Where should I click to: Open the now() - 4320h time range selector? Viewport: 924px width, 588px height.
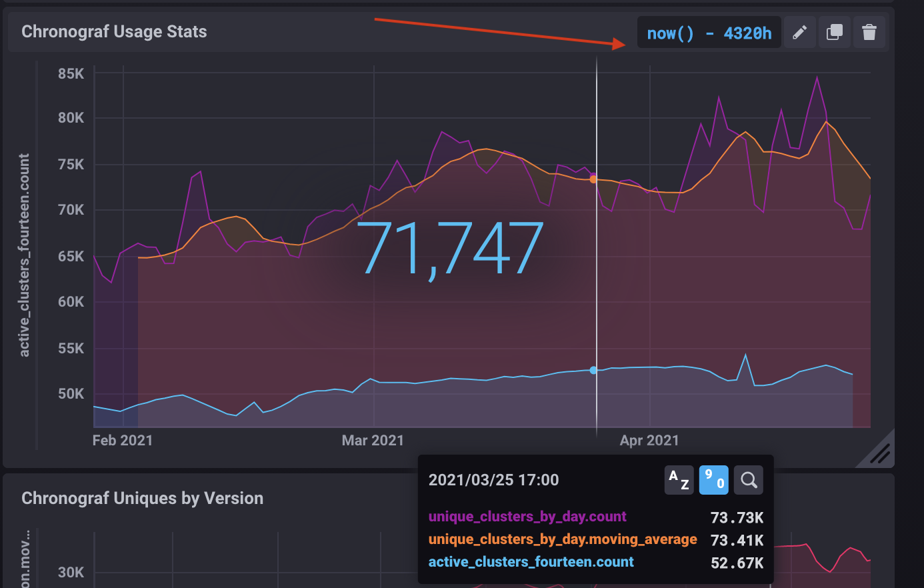709,32
